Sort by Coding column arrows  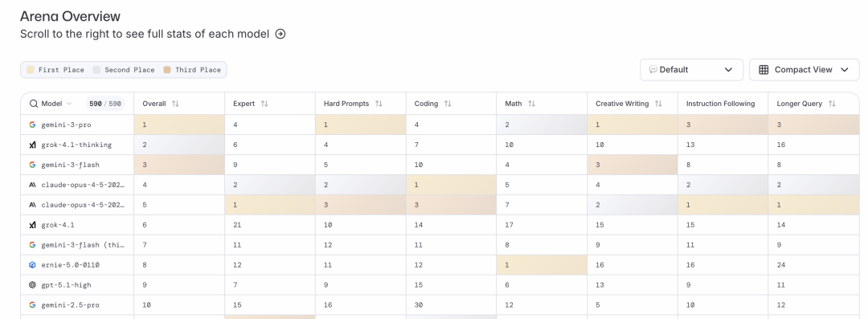click(448, 104)
